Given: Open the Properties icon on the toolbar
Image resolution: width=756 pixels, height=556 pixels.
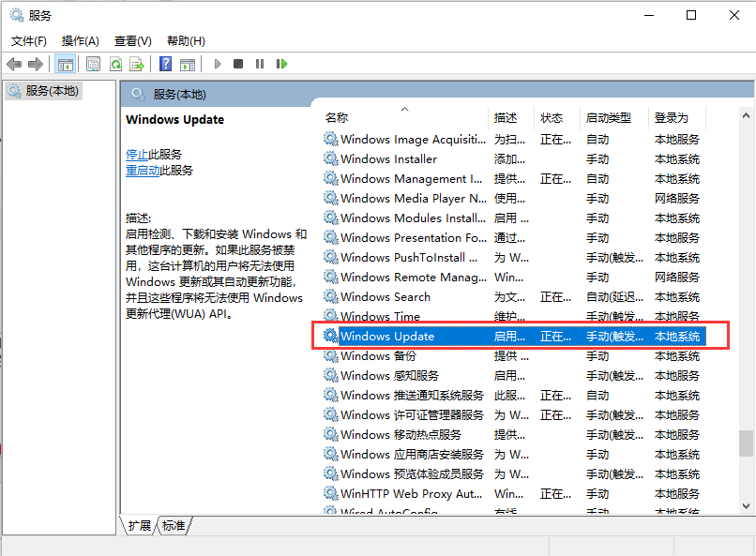Looking at the screenshot, I should tap(93, 63).
